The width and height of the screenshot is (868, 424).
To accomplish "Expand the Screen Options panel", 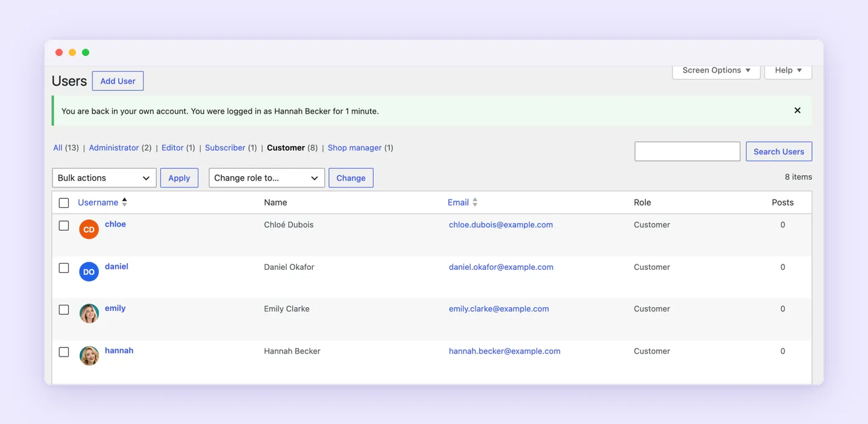I will pyautogui.click(x=716, y=70).
